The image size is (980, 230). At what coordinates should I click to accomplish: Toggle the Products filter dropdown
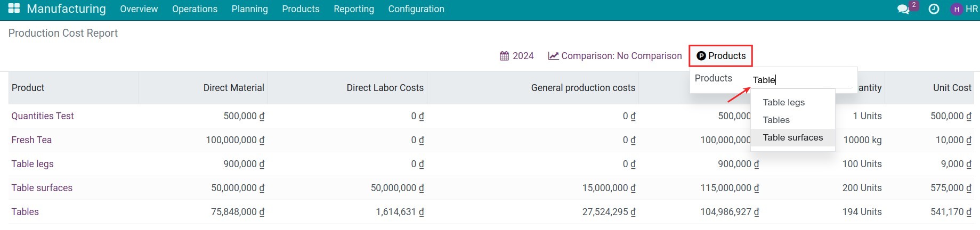click(x=721, y=56)
